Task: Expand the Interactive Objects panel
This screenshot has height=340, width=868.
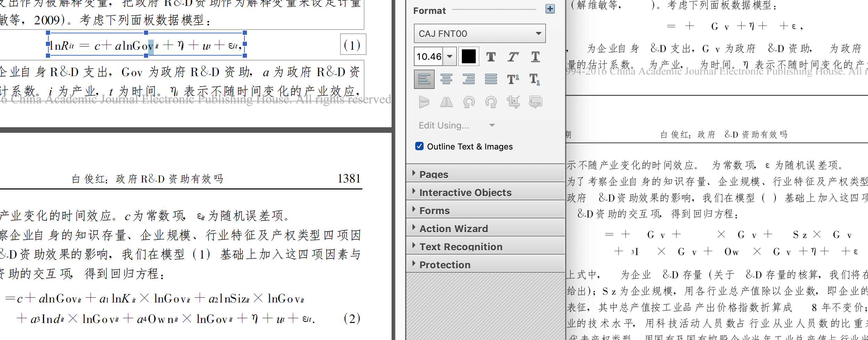Action: [485, 192]
